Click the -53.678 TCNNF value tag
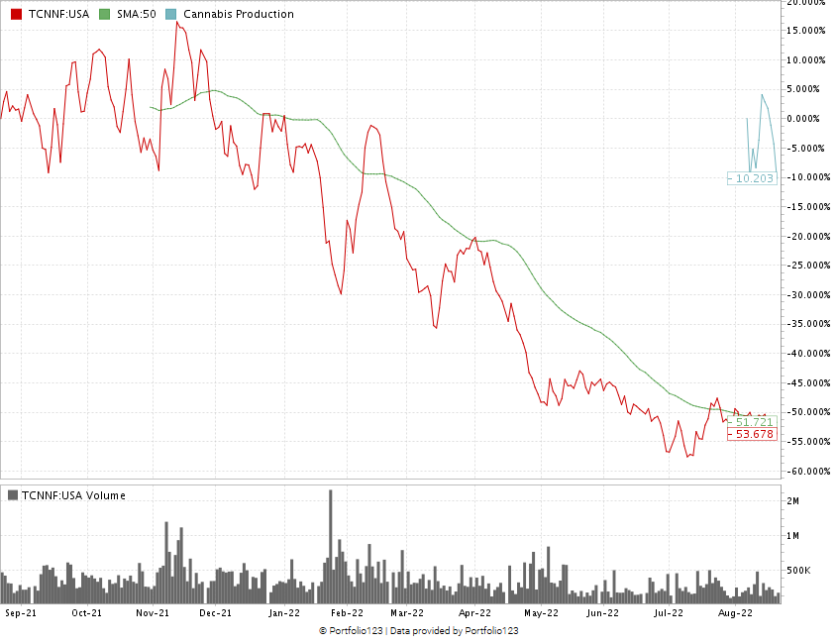Screen dimensions: 837x644 pos(752,434)
